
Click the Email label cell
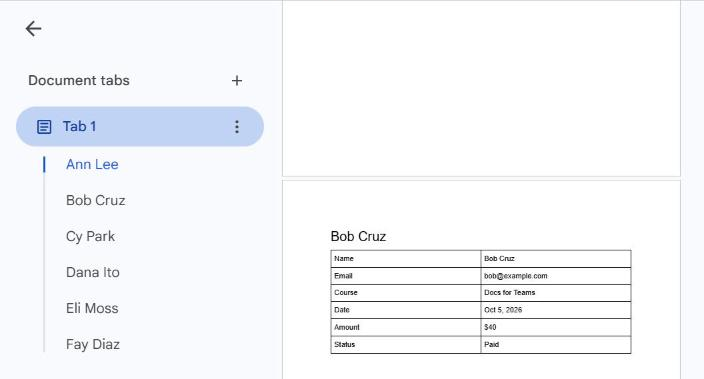406,276
